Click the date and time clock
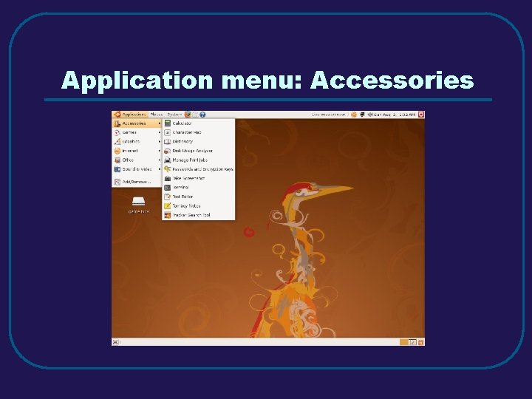This screenshot has height=399, width=532. pos(395,115)
